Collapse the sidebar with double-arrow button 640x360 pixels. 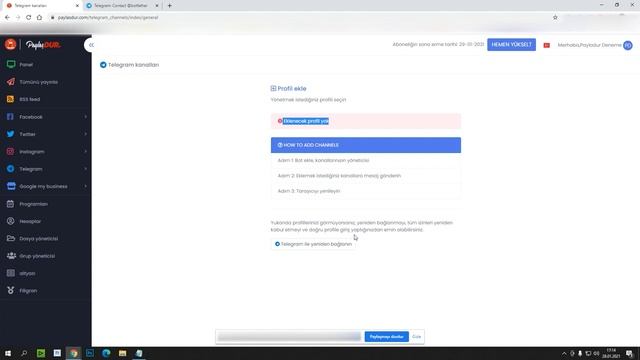pos(90,45)
